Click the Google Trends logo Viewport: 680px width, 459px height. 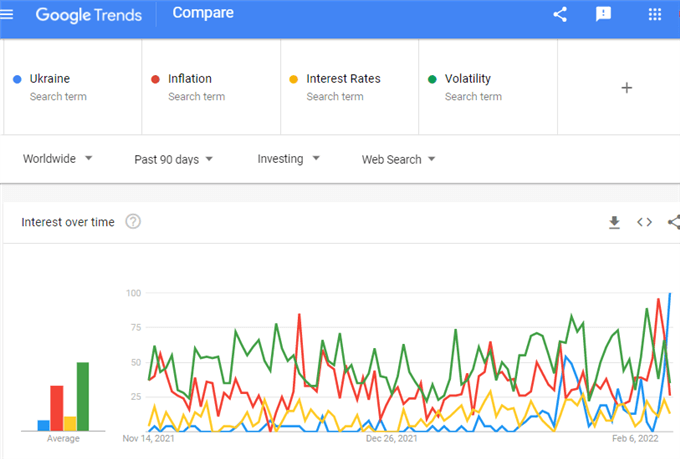pyautogui.click(x=88, y=15)
